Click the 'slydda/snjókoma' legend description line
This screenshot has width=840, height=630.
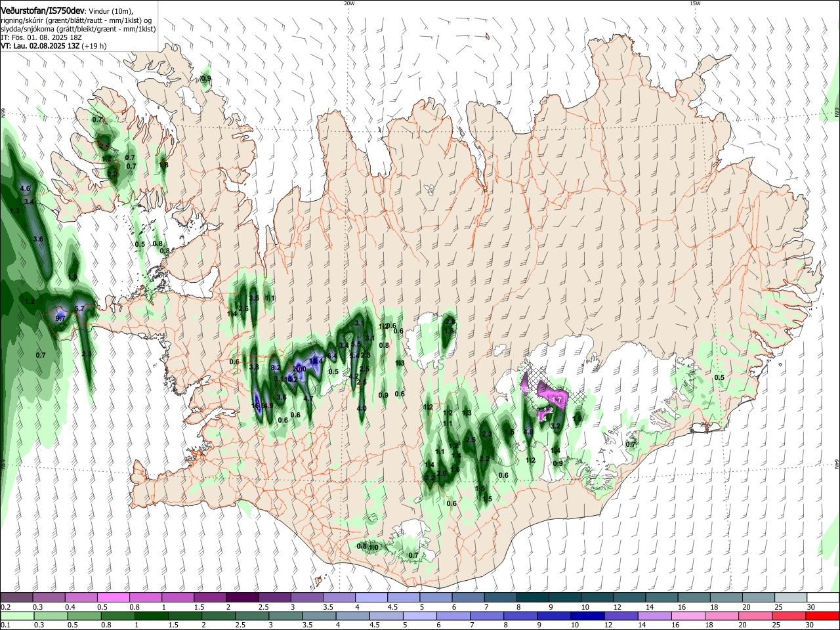[78, 29]
